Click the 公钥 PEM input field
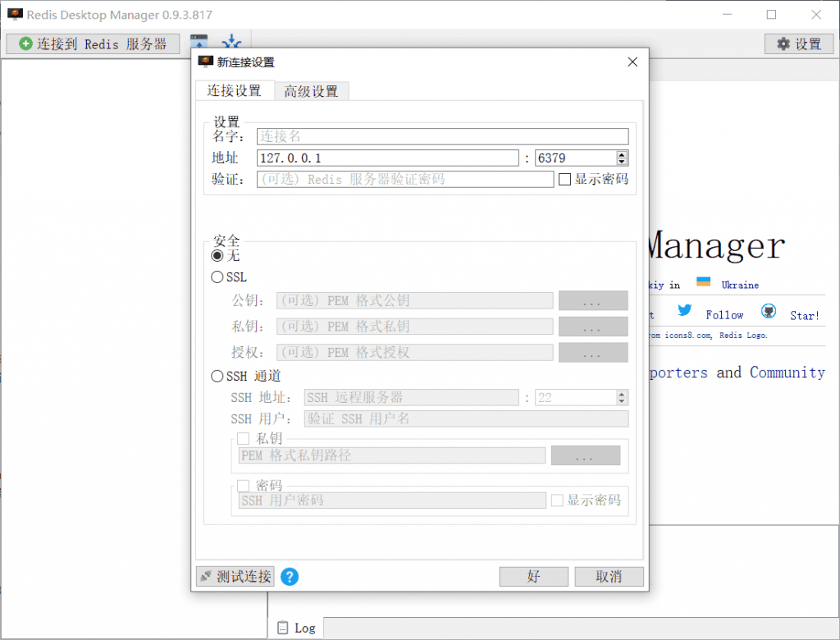The width and height of the screenshot is (840, 640). [x=414, y=300]
